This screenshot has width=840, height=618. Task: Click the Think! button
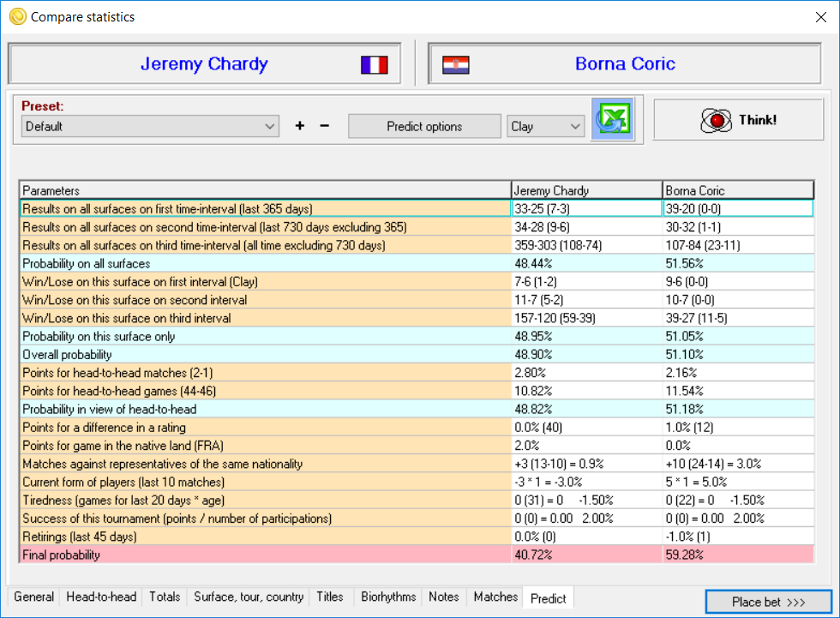[x=738, y=120]
